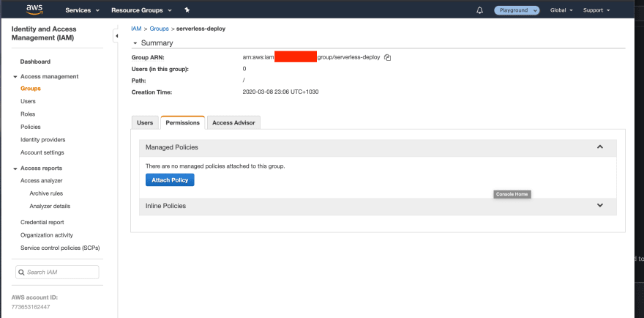Open Dashboard in the sidebar
Image resolution: width=644 pixels, height=318 pixels.
[35, 62]
